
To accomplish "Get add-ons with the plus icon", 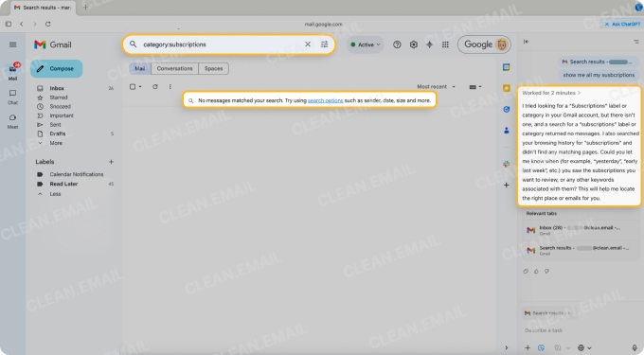I will pos(507,186).
